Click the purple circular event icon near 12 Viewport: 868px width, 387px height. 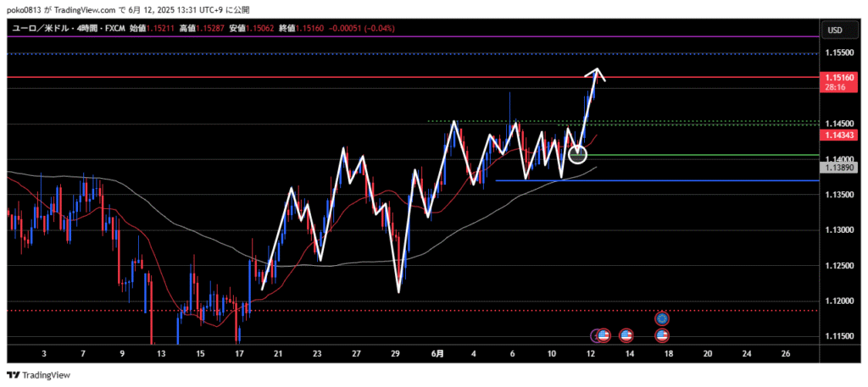[595, 335]
